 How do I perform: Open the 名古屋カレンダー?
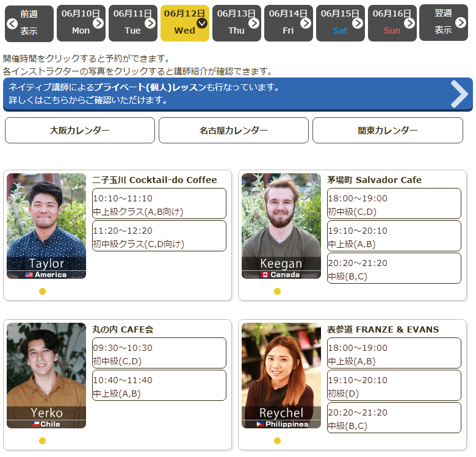(x=234, y=131)
